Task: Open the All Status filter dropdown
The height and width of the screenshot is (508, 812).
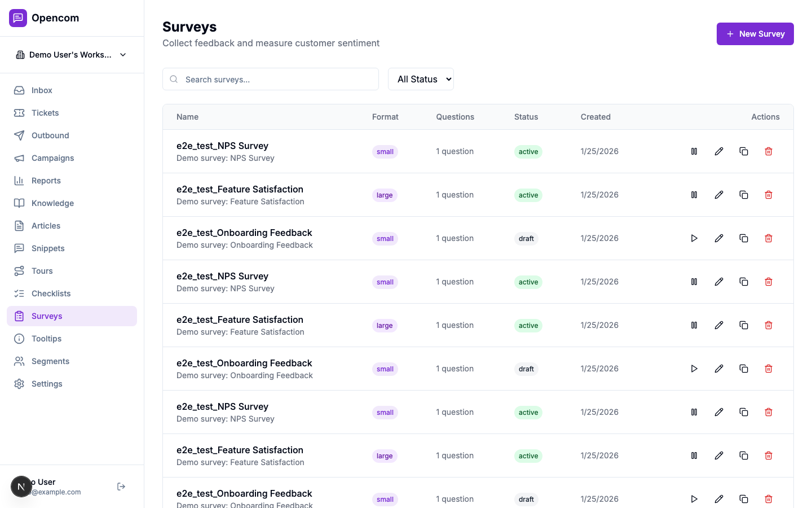Action: coord(421,79)
